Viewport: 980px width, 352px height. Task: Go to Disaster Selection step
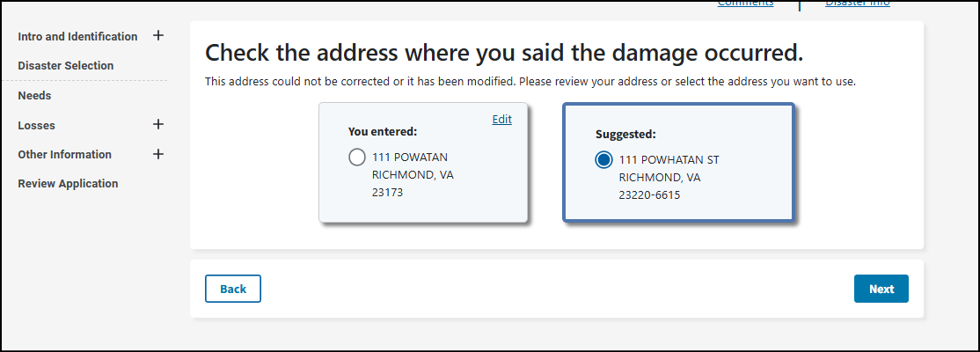[x=65, y=66]
